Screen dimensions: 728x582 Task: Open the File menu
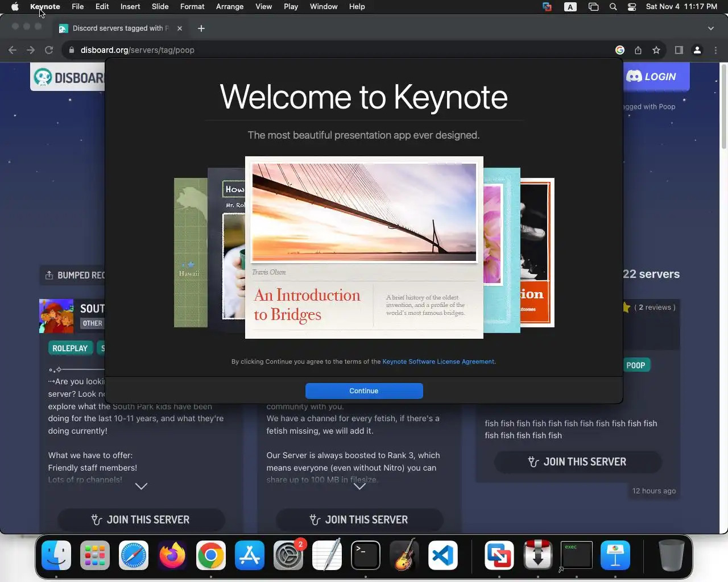coord(78,7)
